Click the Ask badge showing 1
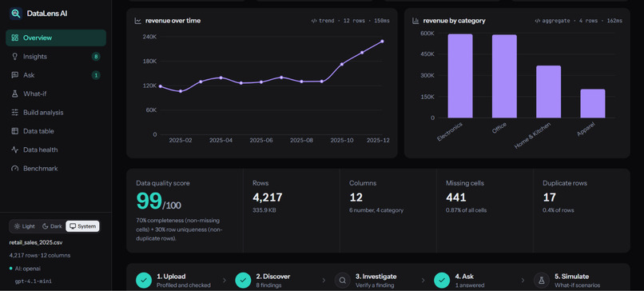 point(96,75)
